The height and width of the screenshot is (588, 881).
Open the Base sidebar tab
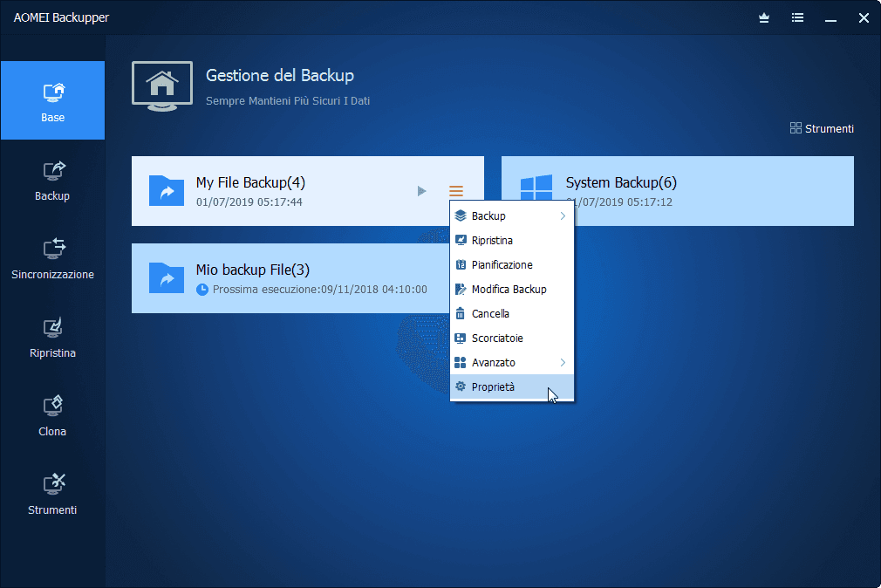click(x=52, y=100)
